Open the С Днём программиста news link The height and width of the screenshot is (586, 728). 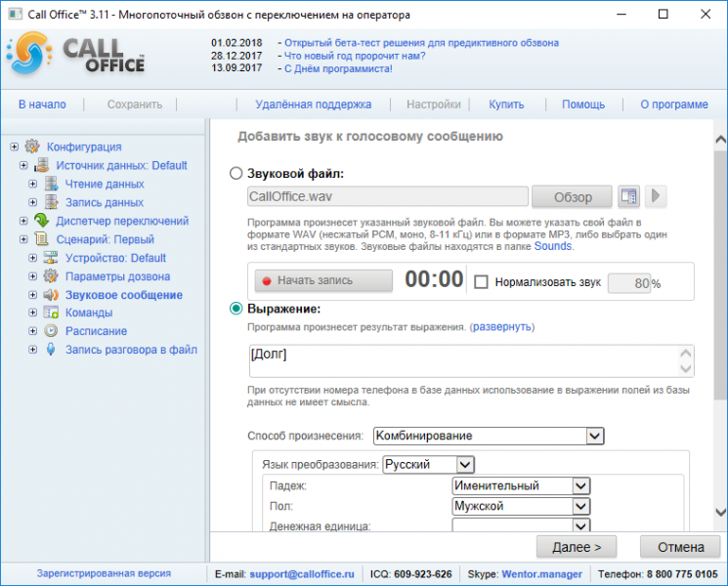click(x=338, y=68)
